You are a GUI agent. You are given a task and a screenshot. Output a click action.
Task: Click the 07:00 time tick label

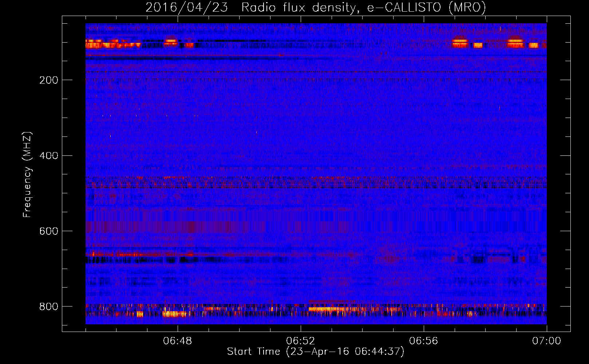(x=547, y=341)
